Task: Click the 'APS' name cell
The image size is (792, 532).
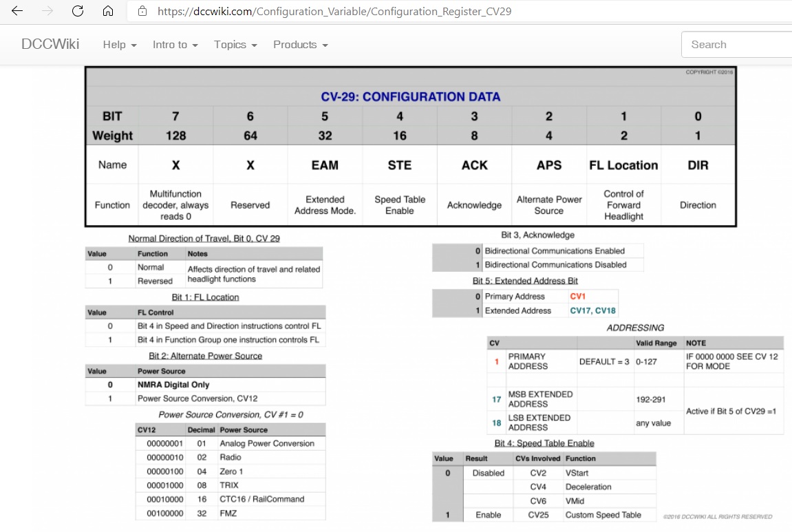Action: tap(549, 165)
